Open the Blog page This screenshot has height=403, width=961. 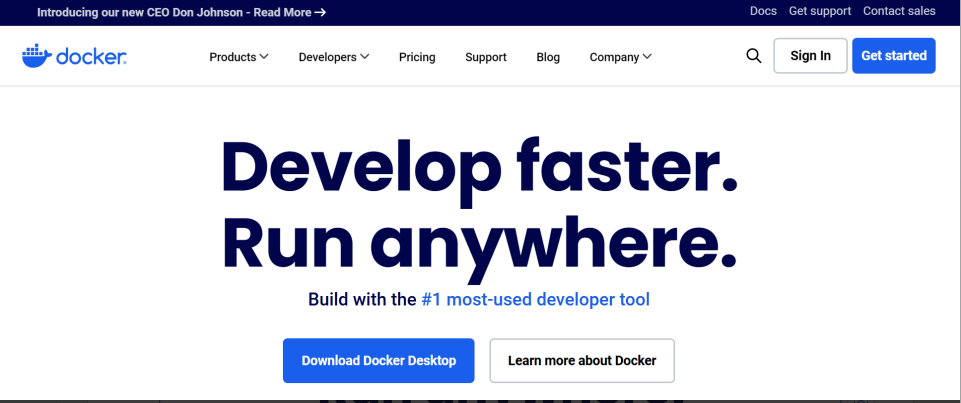coord(548,57)
